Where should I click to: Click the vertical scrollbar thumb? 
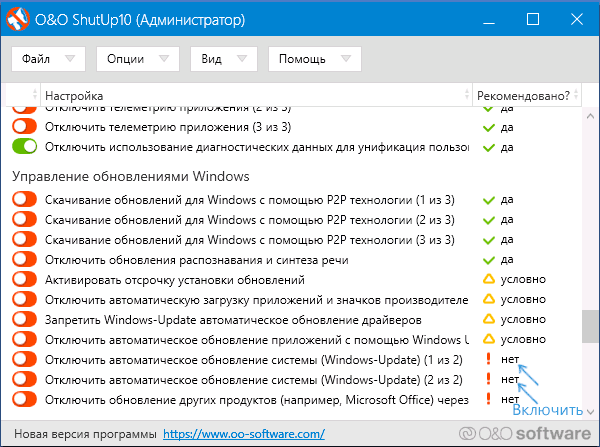click(x=590, y=326)
